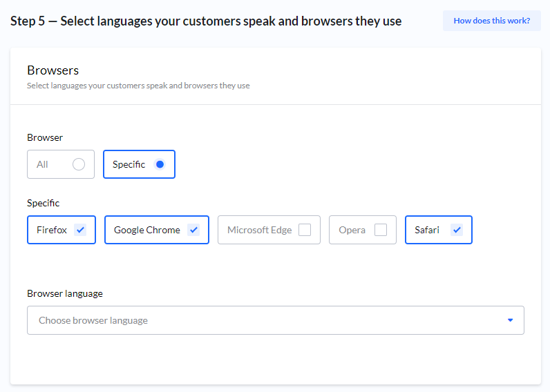Tick the Opera checkbox

coord(381,230)
